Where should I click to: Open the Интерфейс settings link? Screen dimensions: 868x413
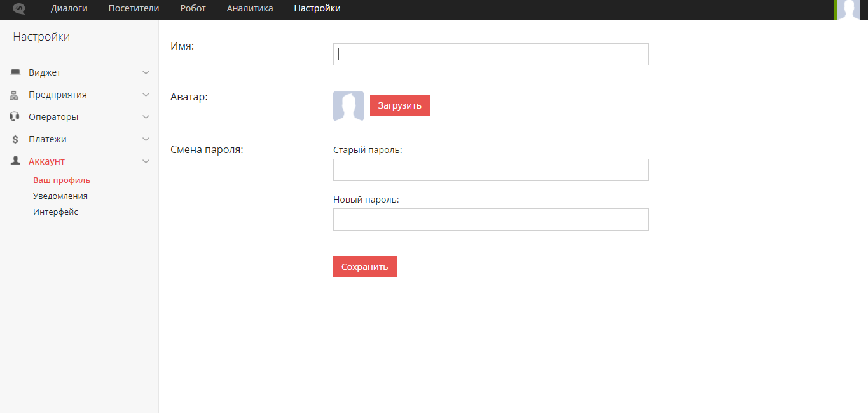click(x=55, y=212)
